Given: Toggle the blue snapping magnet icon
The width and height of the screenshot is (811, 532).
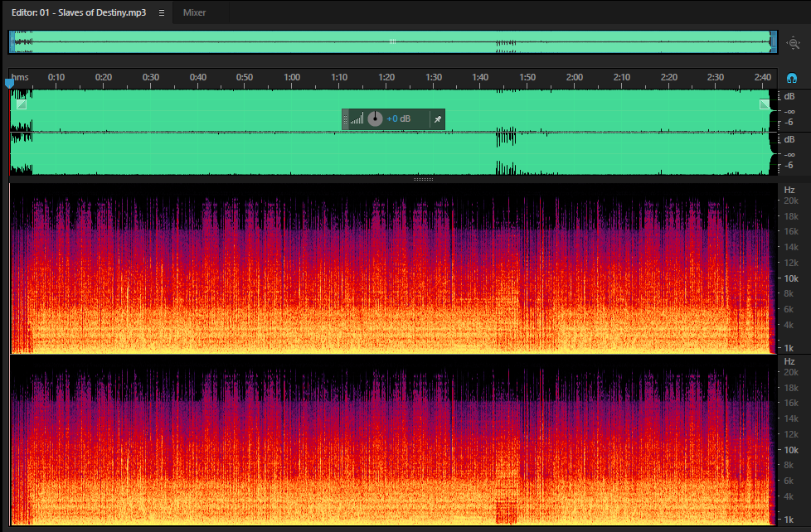Looking at the screenshot, I should pos(791,78).
